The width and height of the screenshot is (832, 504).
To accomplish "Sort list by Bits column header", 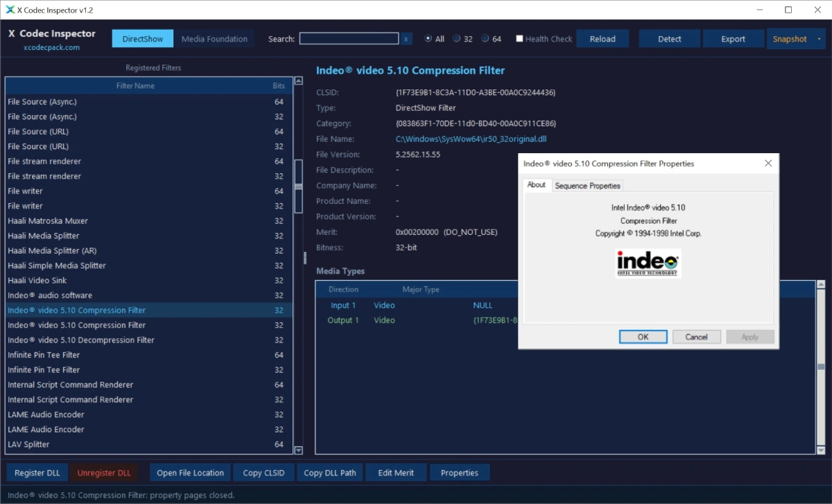I will (x=279, y=86).
